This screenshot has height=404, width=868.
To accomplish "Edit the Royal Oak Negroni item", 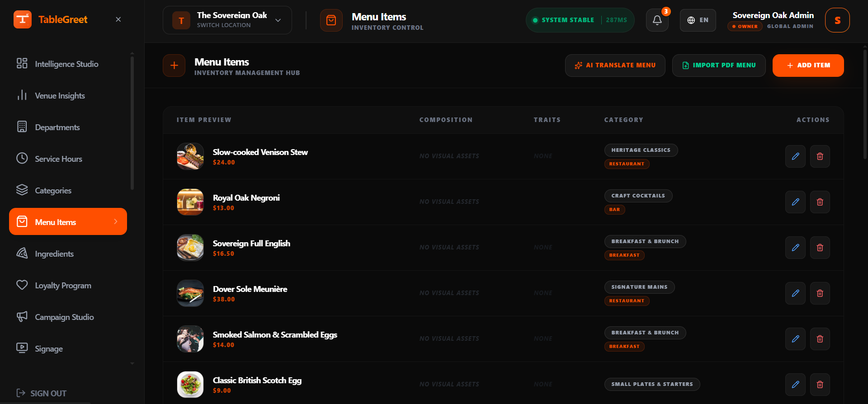I will pos(795,202).
